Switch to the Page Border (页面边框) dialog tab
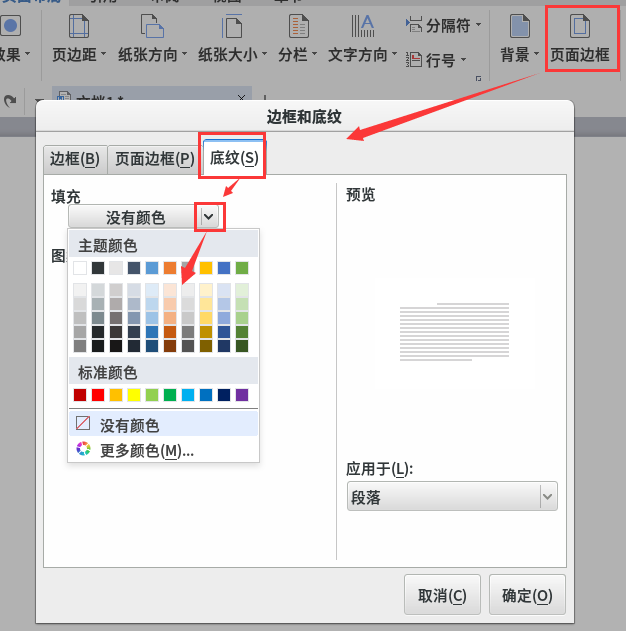The image size is (626, 631). 154,159
